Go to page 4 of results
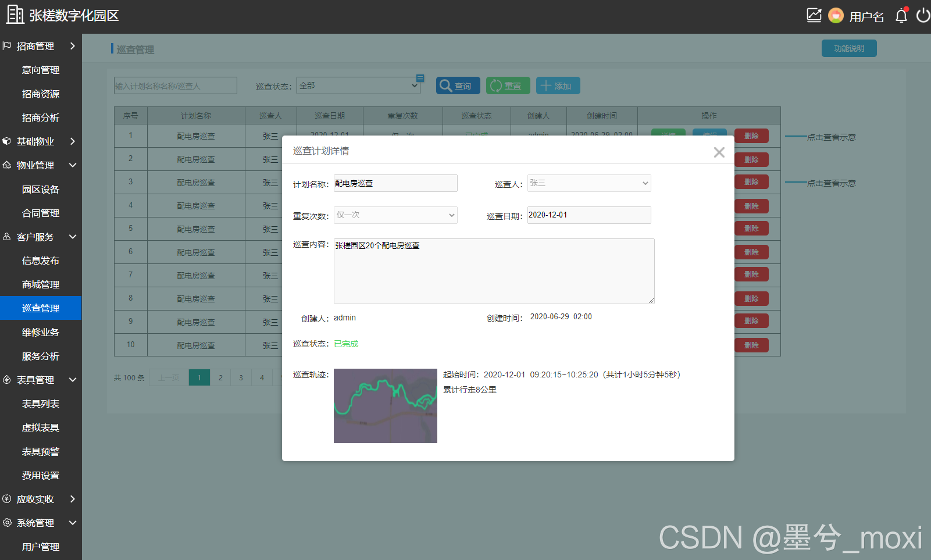Screen dimensions: 931x560 (x=262, y=377)
